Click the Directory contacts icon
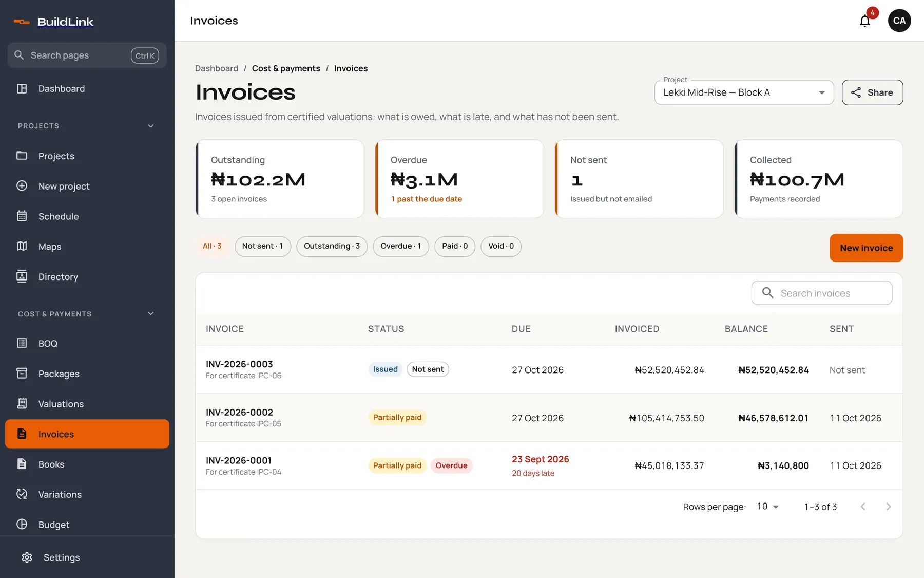This screenshot has height=578, width=924. click(22, 276)
